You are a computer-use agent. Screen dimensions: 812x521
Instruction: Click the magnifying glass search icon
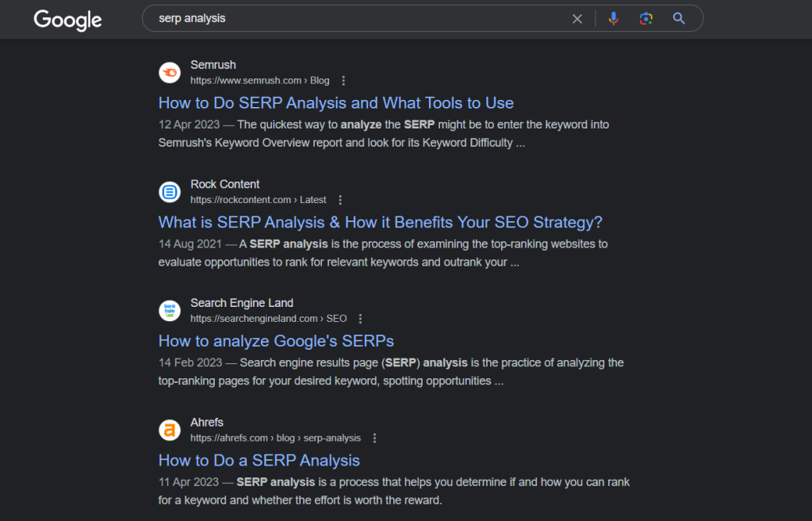coord(679,18)
